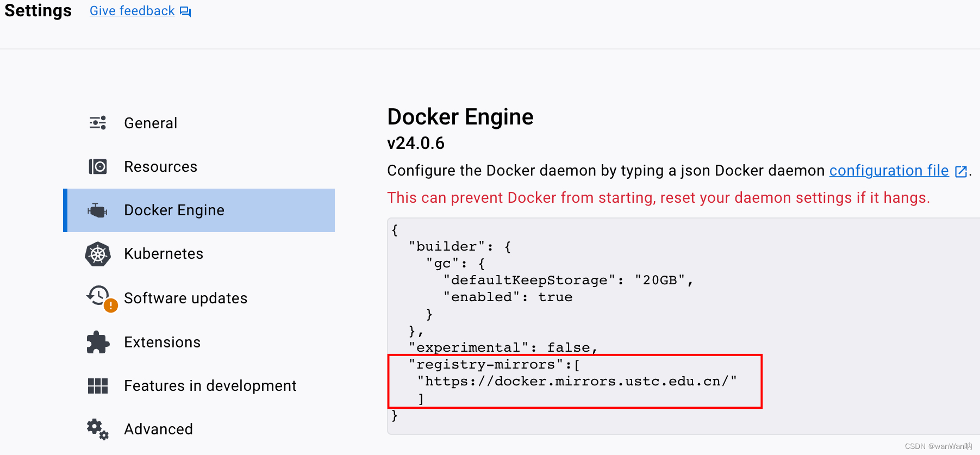Select the Docker Engine menu item
Screen dimensions: 980x455
199,210
